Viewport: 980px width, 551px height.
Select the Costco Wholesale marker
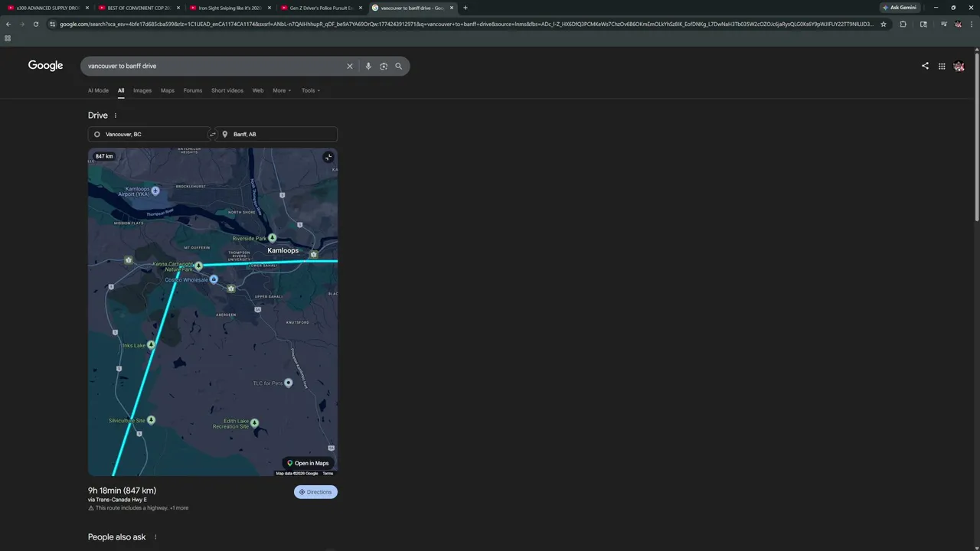coord(214,279)
